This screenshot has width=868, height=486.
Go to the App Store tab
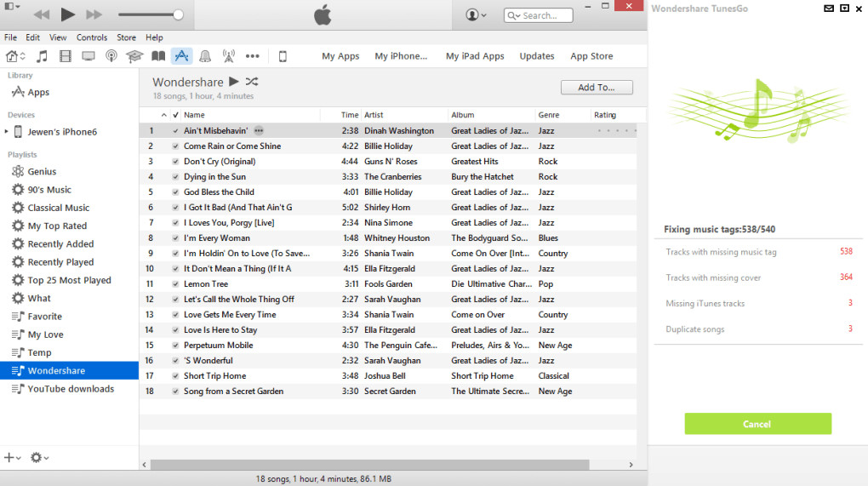pyautogui.click(x=591, y=56)
